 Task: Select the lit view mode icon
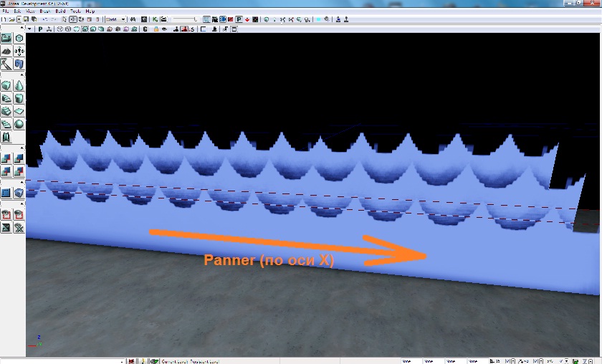pos(85,29)
